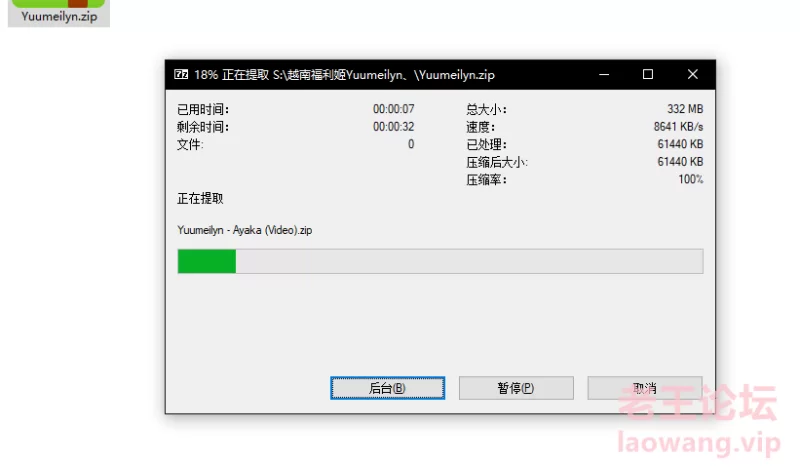Click the 7z icon in the title bar
This screenshot has height=467, width=800.
point(181,75)
